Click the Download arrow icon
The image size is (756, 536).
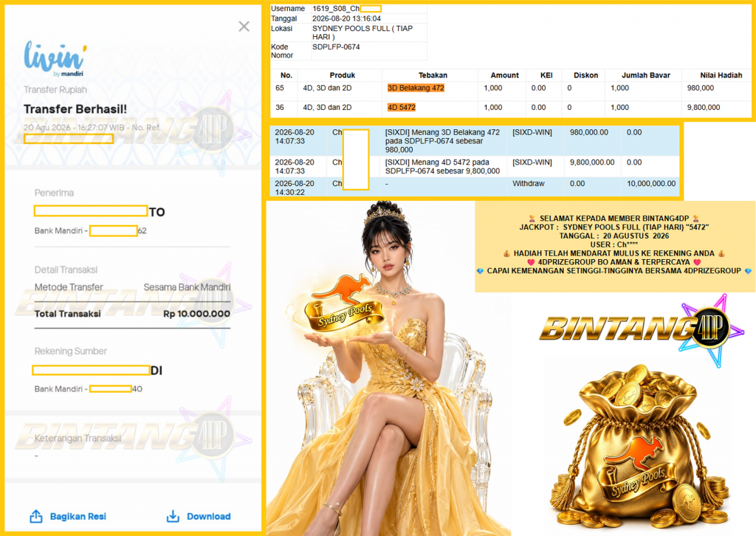pos(173,516)
